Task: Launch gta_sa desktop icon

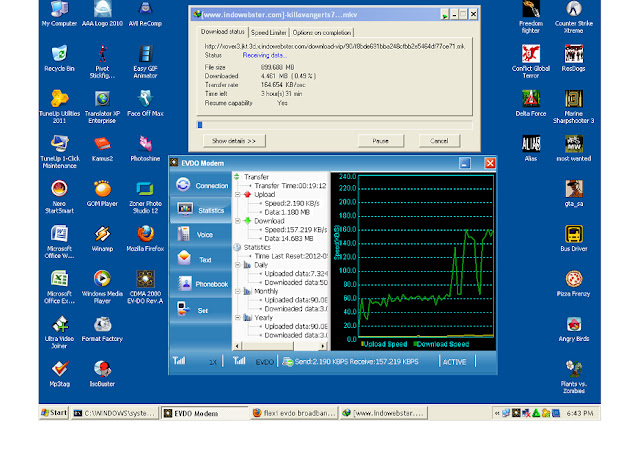Action: [x=573, y=194]
